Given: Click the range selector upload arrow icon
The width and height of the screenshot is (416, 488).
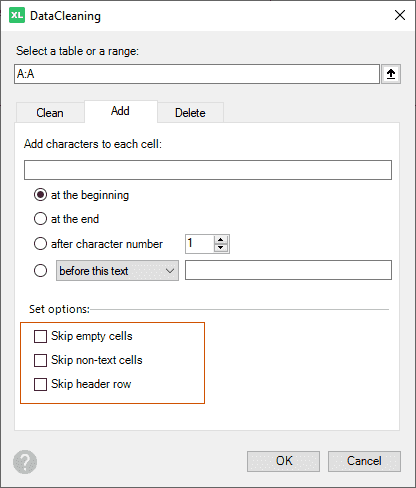Looking at the screenshot, I should [x=391, y=74].
